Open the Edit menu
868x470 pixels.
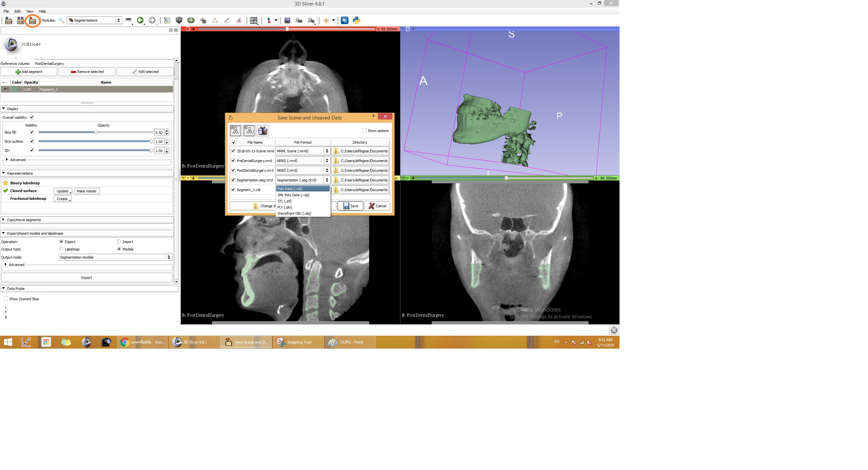(x=17, y=11)
